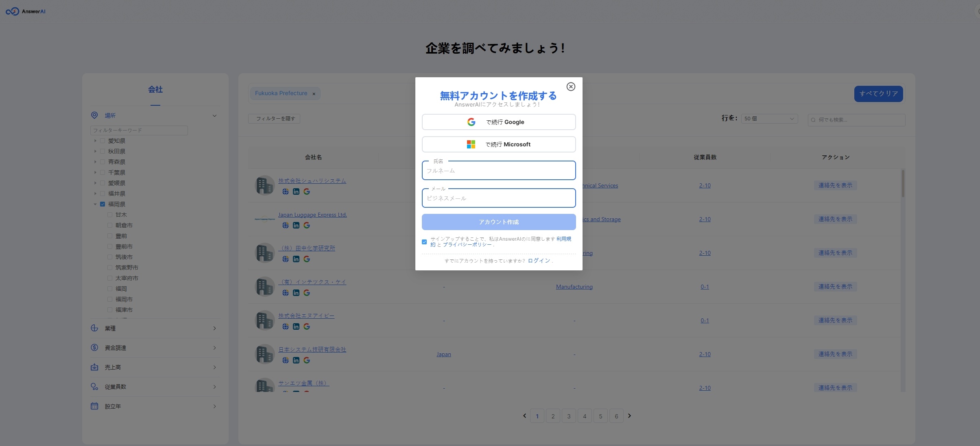Focus the ビジネスメール email field

point(499,198)
